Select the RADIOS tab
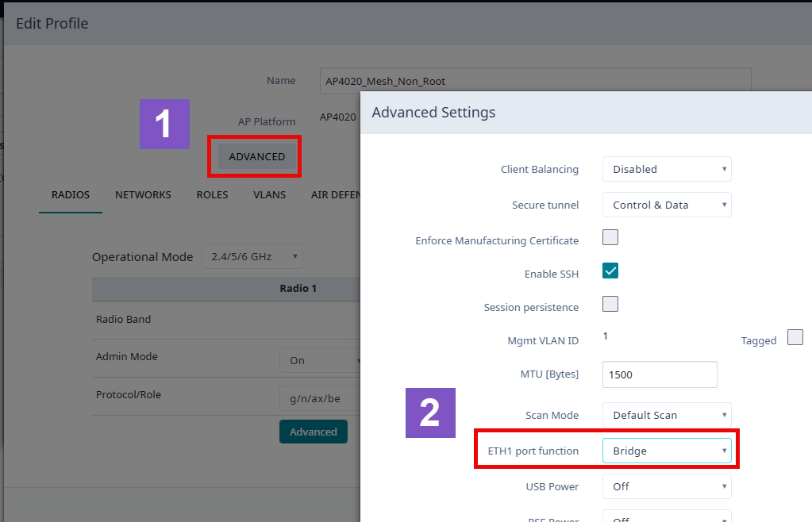Screen dimensions: 812x522 click(70, 194)
